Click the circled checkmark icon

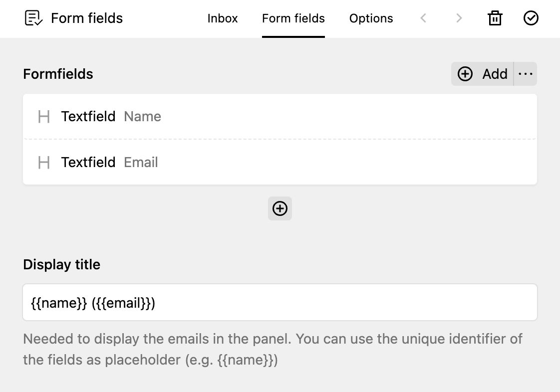[531, 18]
